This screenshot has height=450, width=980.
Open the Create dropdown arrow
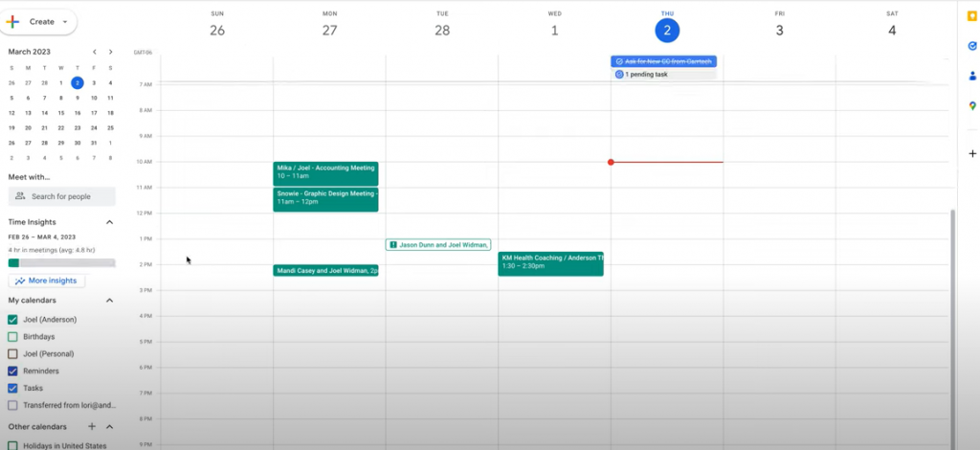click(x=64, y=21)
